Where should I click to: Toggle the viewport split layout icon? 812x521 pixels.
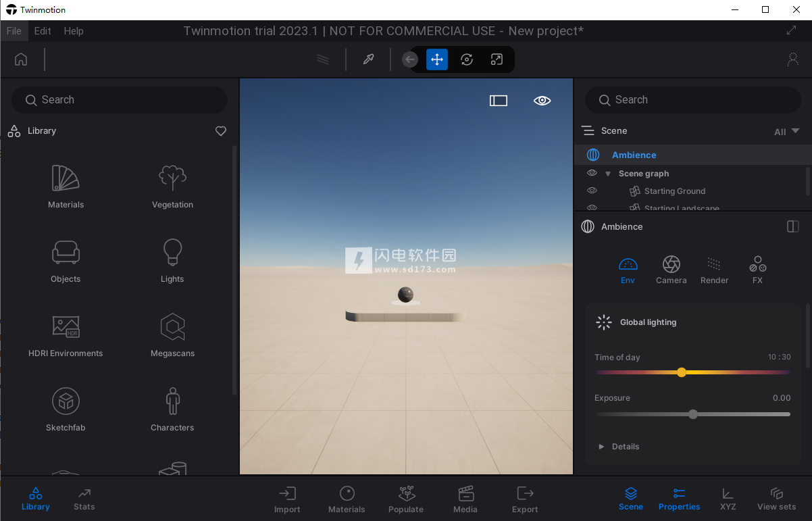point(499,101)
